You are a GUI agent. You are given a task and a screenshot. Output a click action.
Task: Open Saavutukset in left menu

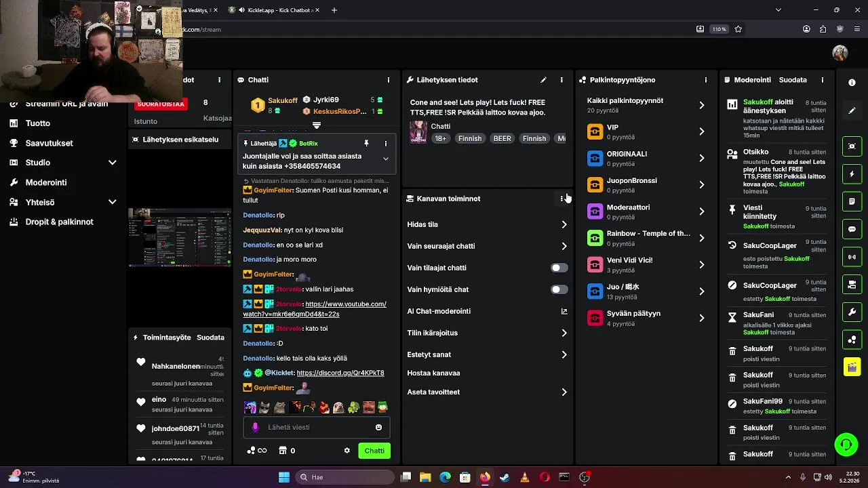49,143
